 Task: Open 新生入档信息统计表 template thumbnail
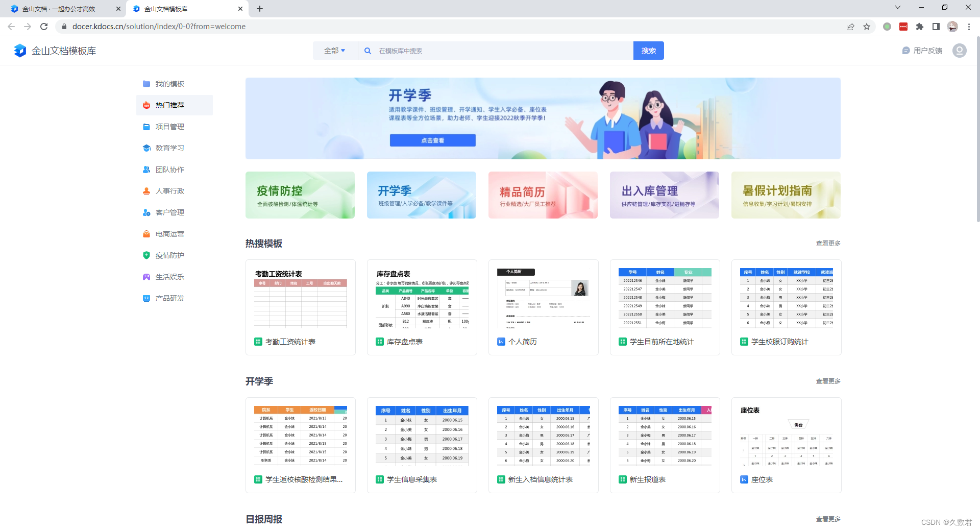tap(544, 435)
